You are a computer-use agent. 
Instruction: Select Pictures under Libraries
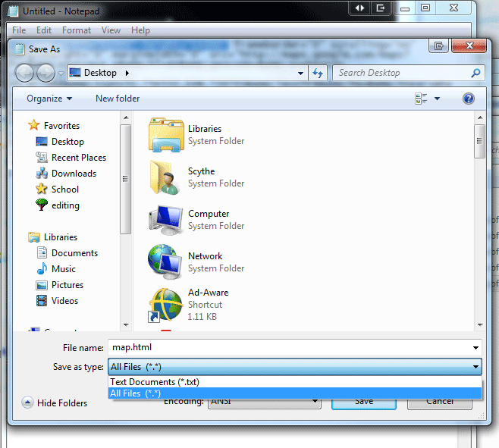pos(67,285)
